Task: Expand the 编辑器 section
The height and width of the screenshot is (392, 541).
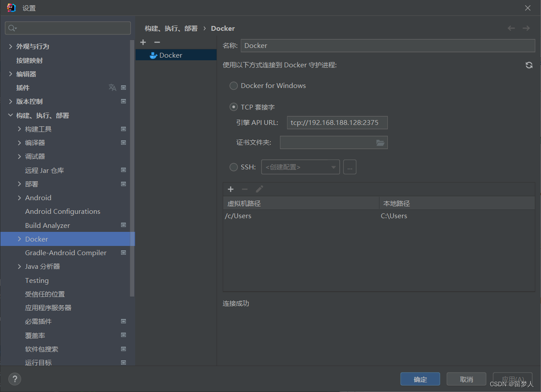Action: click(11, 74)
